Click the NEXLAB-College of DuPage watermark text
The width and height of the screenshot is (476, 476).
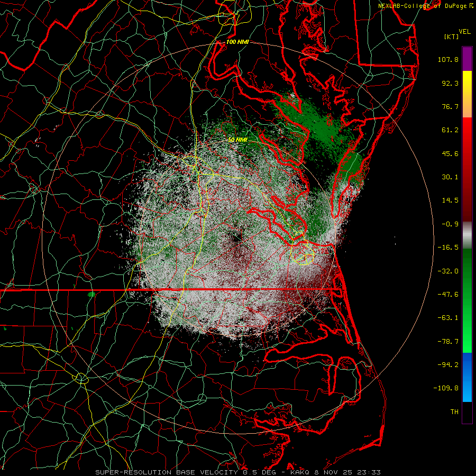click(x=423, y=6)
